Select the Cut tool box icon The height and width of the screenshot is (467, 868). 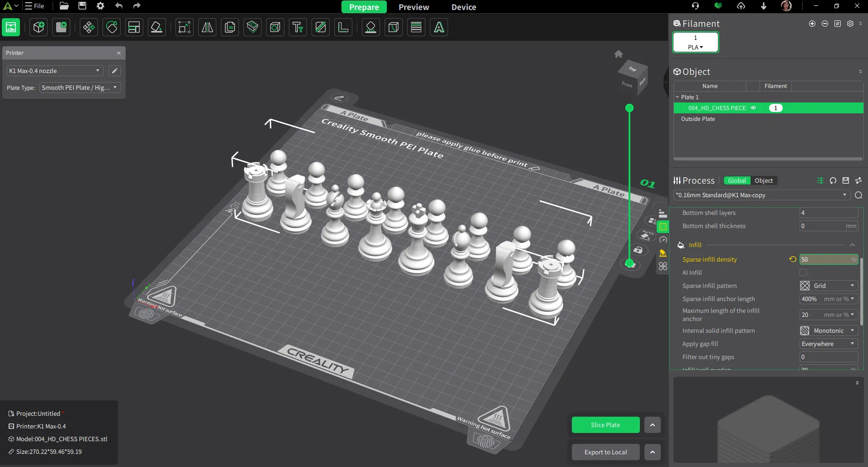coord(253,27)
